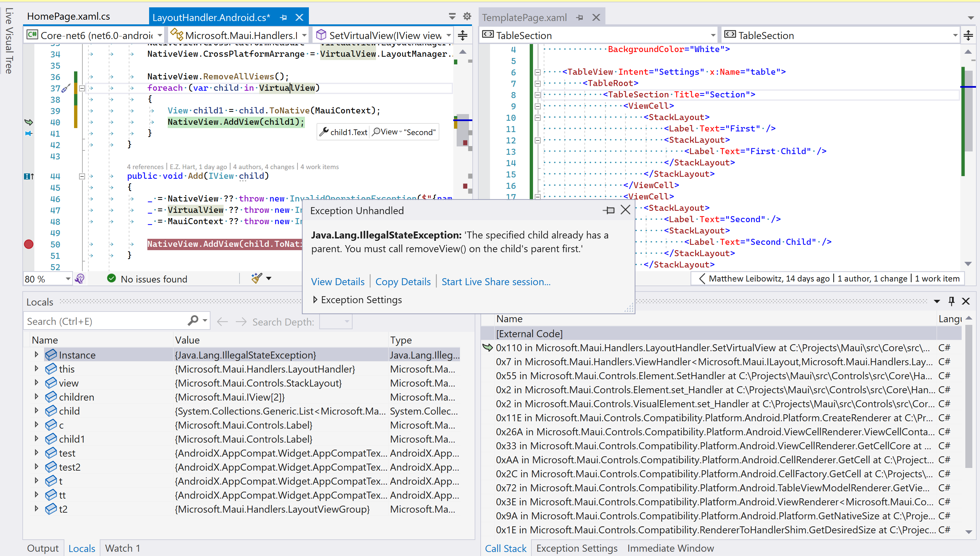Expand the child1 variable in Locals
Viewport: 980px width, 556px height.
(x=36, y=438)
